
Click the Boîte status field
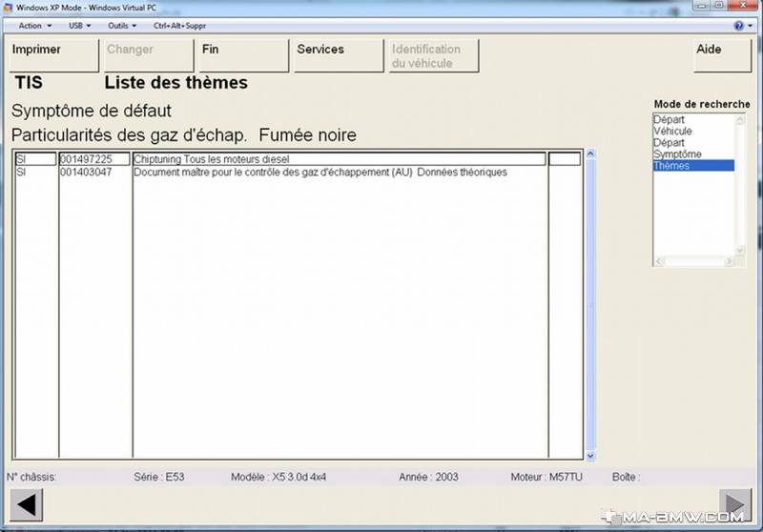pyautogui.click(x=626, y=477)
